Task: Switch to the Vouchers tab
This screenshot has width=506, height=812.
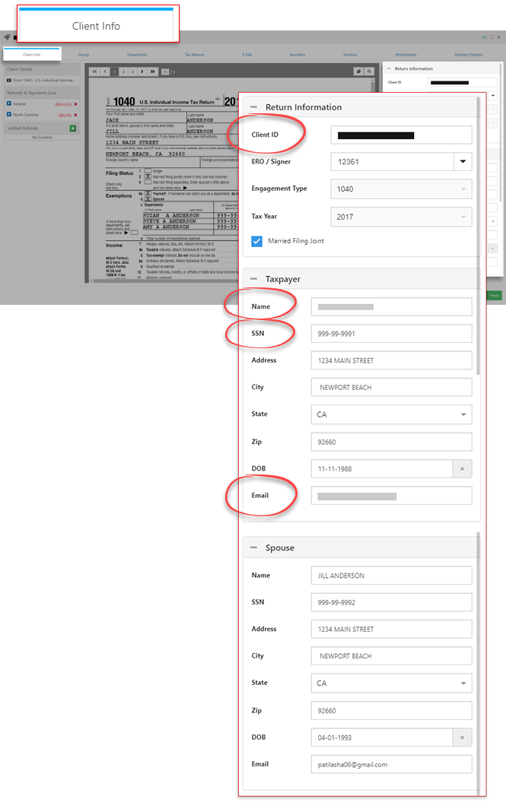Action: (298, 55)
